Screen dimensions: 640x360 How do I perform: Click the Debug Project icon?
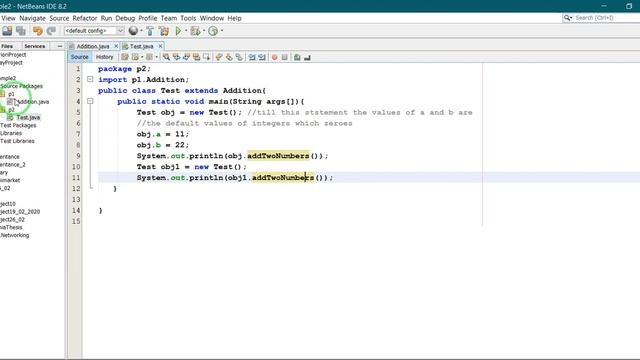pyautogui.click(x=195, y=31)
